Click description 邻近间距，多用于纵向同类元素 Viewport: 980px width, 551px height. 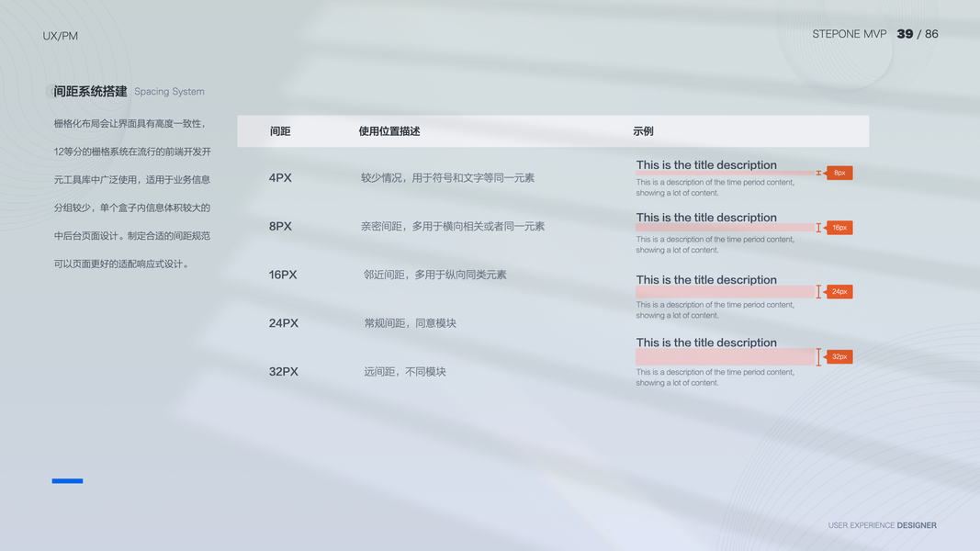[435, 275]
